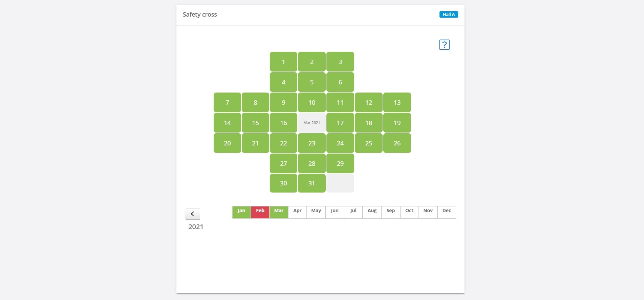Click the Safety cross title
644x300 pixels.
pyautogui.click(x=200, y=14)
